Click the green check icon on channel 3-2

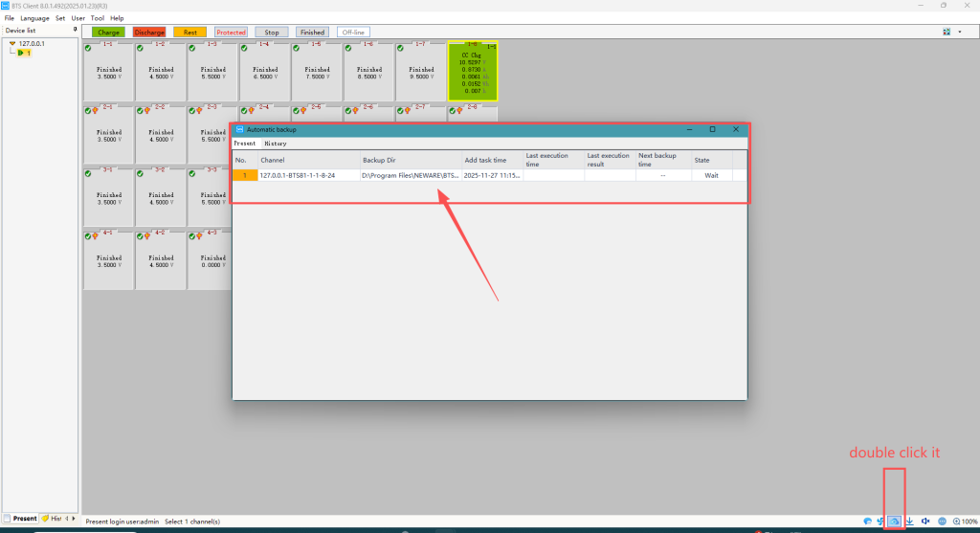(x=140, y=174)
